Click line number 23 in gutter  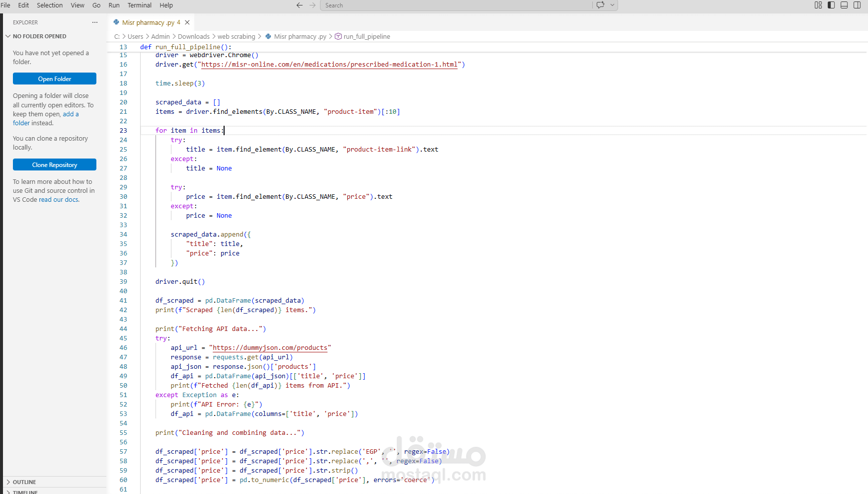[123, 131]
